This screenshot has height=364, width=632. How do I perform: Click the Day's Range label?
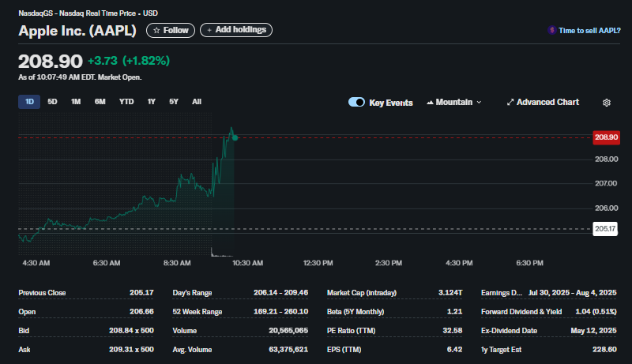coord(192,293)
